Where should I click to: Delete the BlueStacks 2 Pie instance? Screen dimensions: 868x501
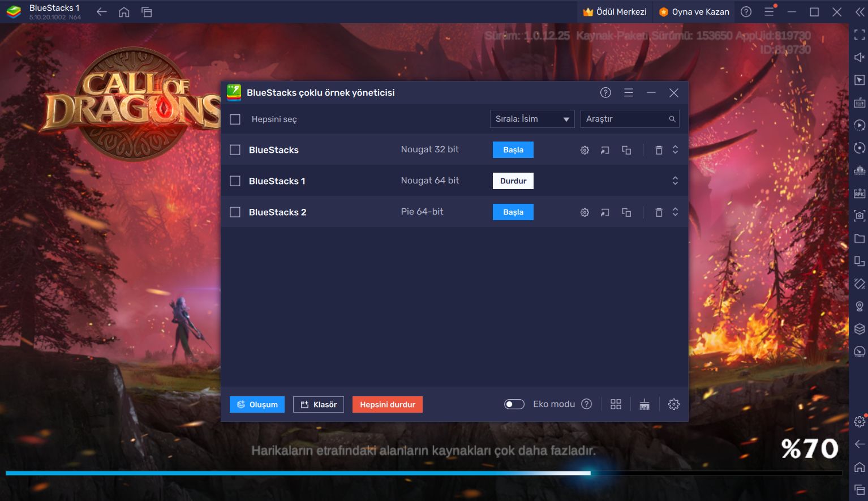click(x=659, y=212)
